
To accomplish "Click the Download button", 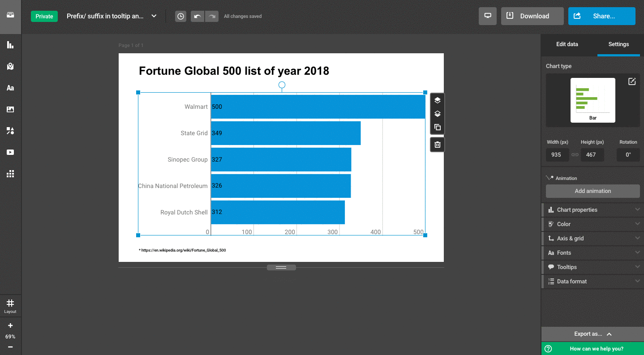I will [x=532, y=16].
